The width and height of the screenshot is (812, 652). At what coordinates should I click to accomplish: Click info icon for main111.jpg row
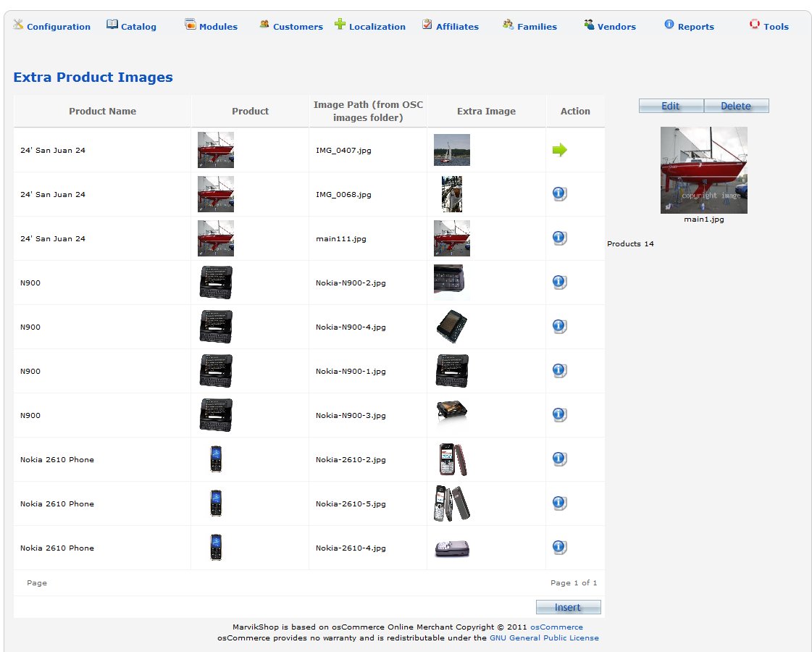click(x=560, y=238)
